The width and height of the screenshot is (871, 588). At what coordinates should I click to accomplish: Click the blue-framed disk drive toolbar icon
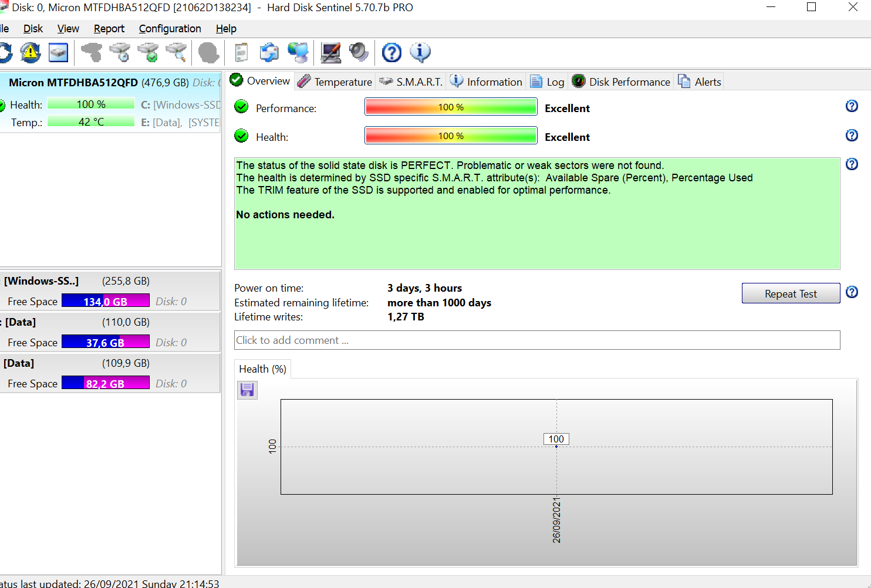[58, 53]
